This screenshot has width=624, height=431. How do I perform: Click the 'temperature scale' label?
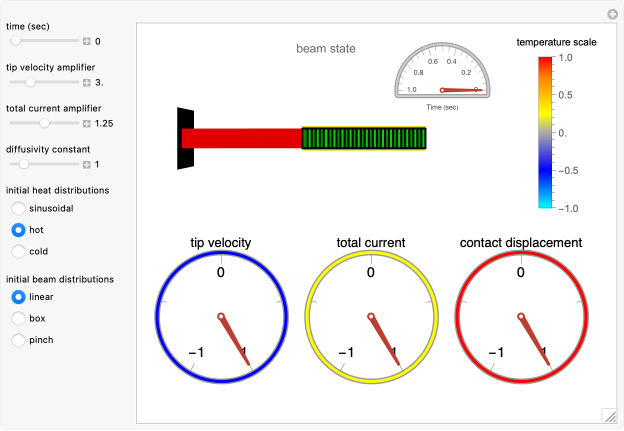point(556,42)
